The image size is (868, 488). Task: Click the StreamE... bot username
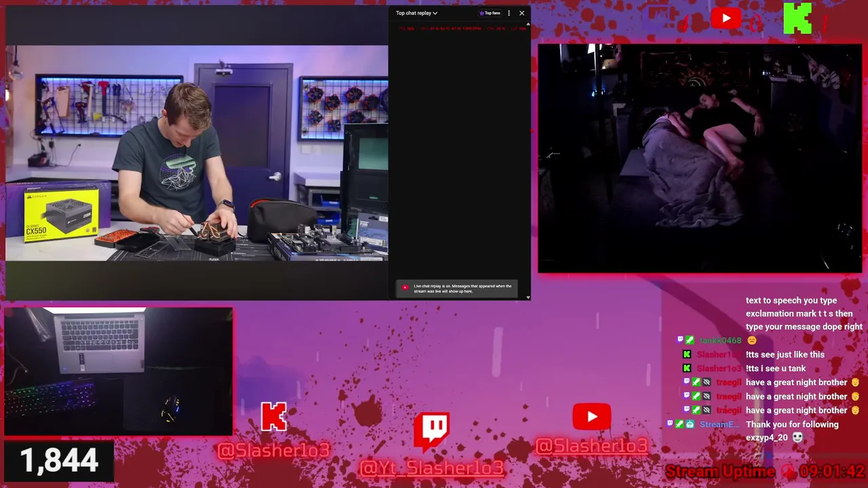click(x=719, y=424)
